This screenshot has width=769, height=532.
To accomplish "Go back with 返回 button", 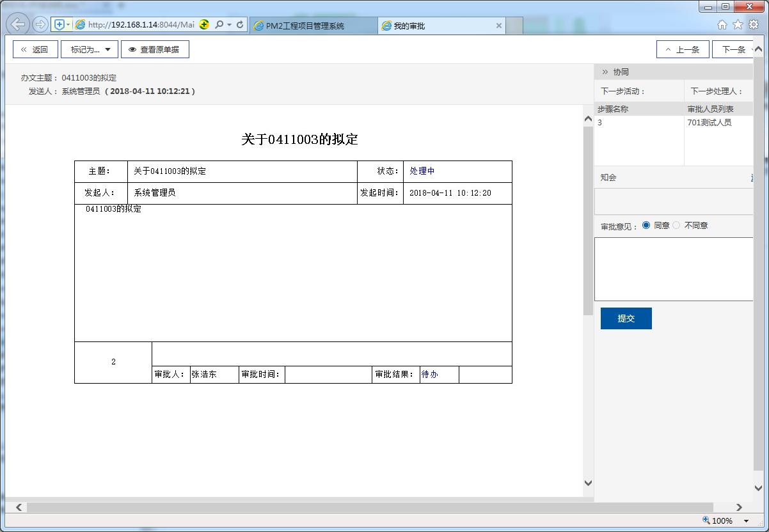I will pos(35,49).
